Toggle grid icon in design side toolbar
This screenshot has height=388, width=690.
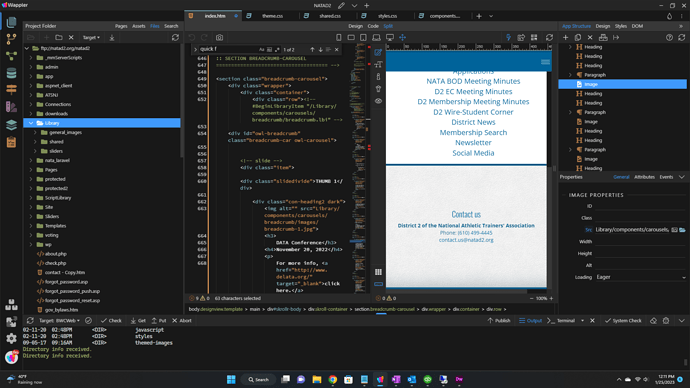tap(378, 272)
